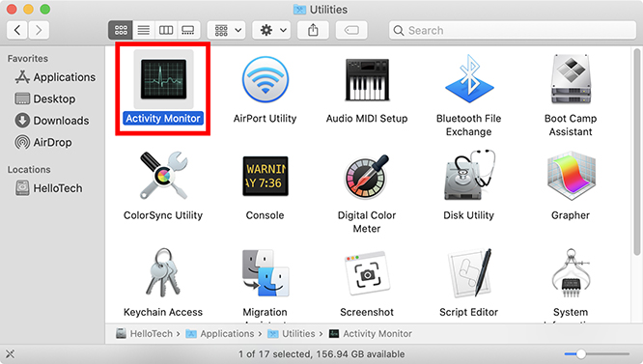Image resolution: width=643 pixels, height=364 pixels.
Task: Click the Utilities folder title icon
Action: 299,9
